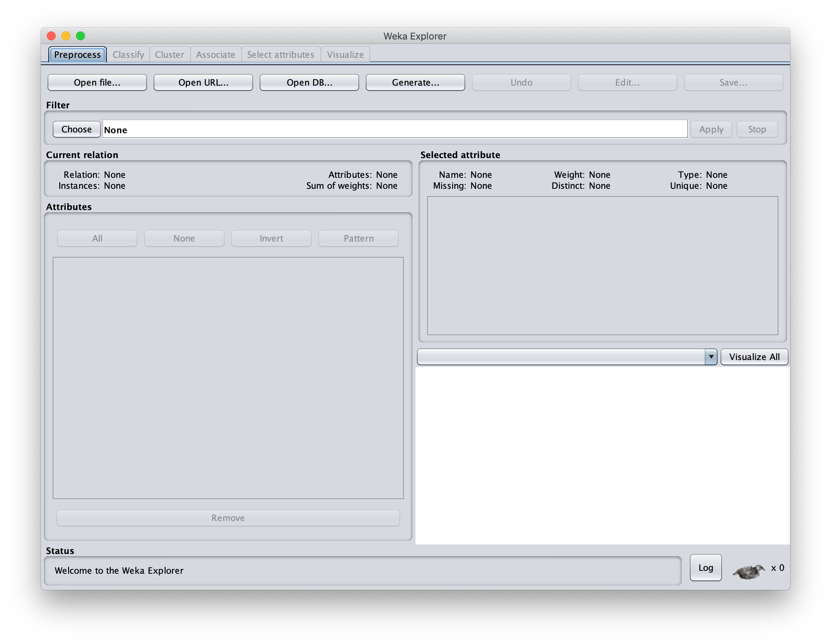Invert the attribute selection
831x644 pixels.
[x=271, y=238]
